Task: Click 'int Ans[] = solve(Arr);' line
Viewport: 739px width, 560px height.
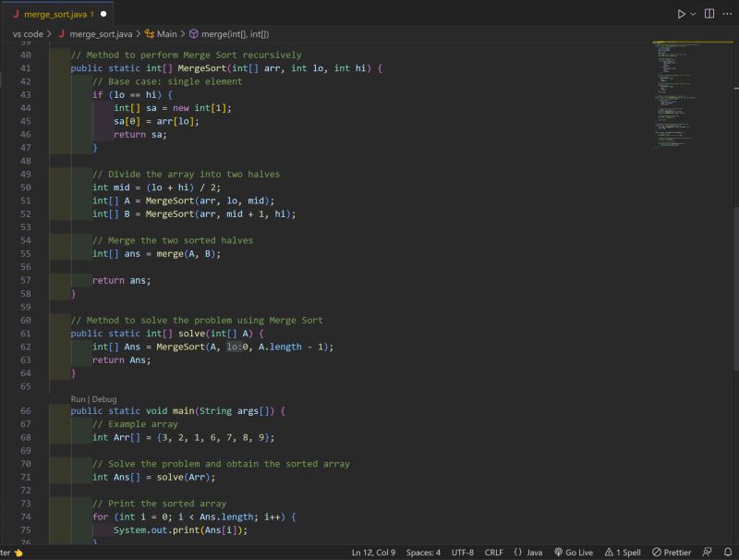Action: tap(153, 478)
